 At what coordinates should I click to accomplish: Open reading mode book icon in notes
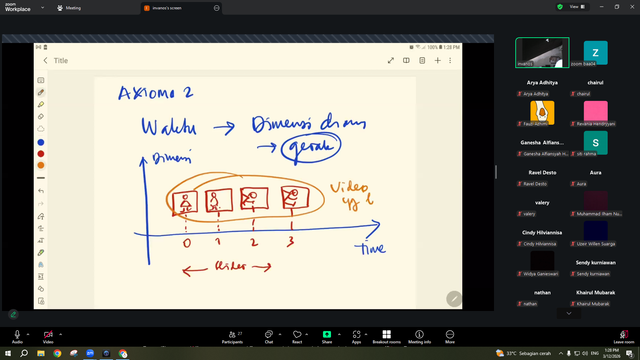pyautogui.click(x=406, y=60)
